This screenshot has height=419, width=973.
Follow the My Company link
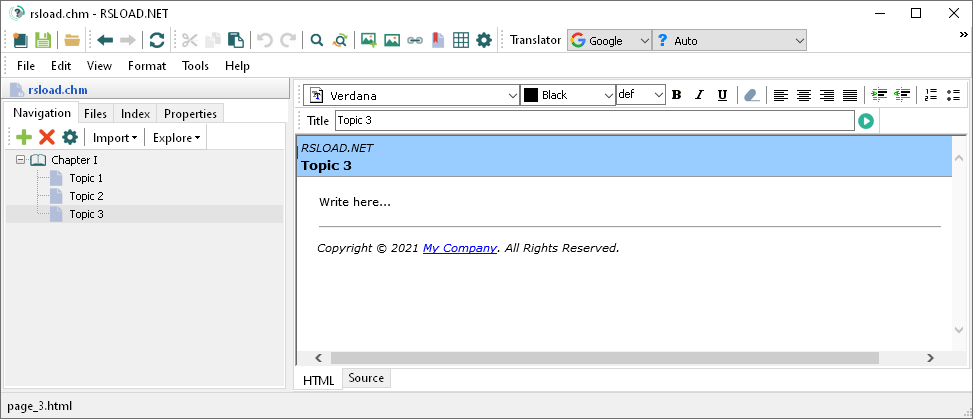tap(460, 248)
